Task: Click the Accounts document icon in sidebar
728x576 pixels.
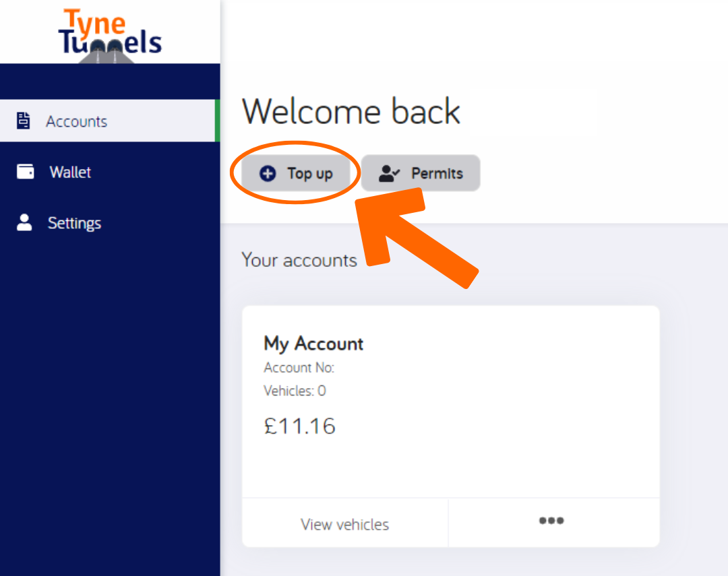Action: 23,120
